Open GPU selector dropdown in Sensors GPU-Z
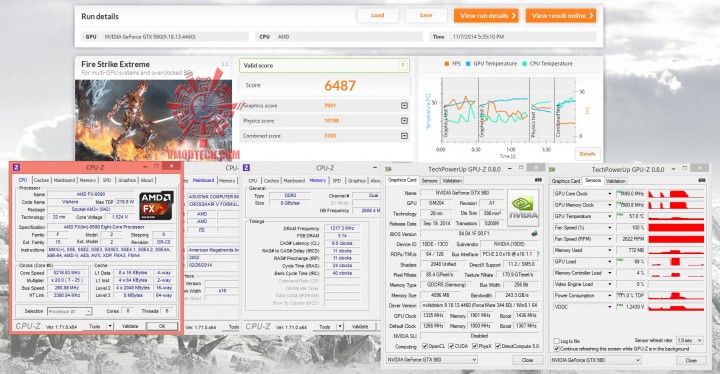The image size is (720, 374). (595, 360)
